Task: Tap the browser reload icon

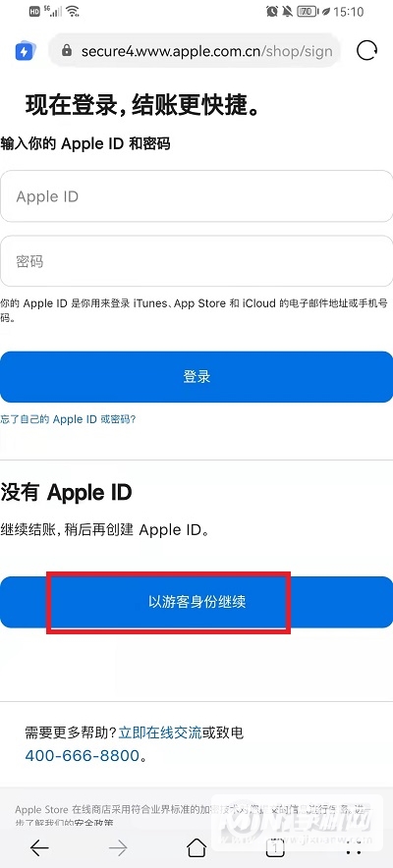Action: [366, 51]
